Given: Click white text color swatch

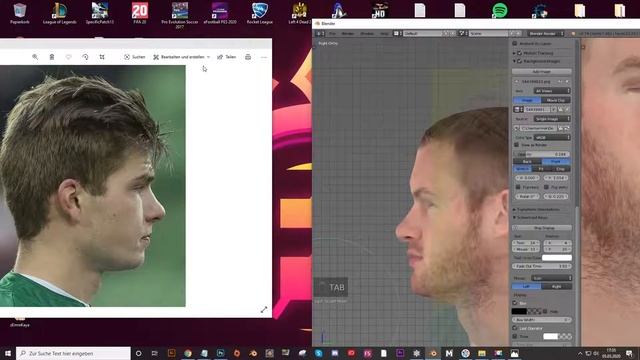Looking at the screenshot, I should click(557, 258).
